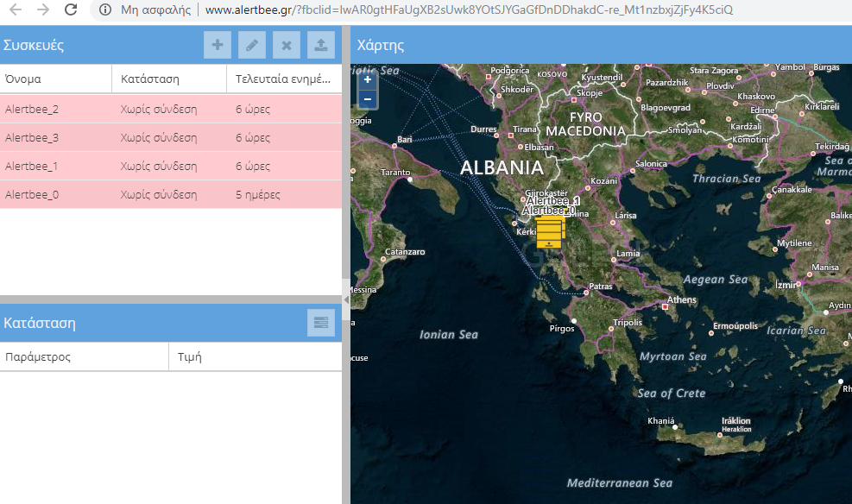Click the upload command icon in devices panel

(x=321, y=45)
